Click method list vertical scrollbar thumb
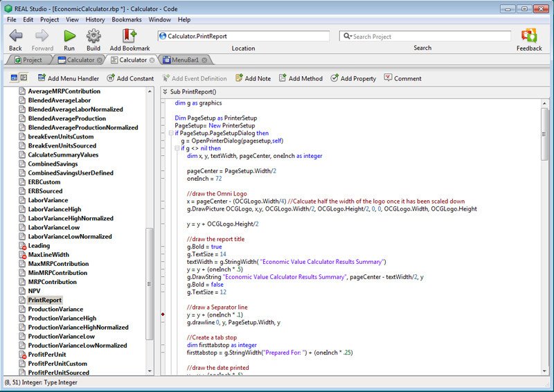This screenshot has width=554, height=392. pyautogui.click(x=150, y=284)
